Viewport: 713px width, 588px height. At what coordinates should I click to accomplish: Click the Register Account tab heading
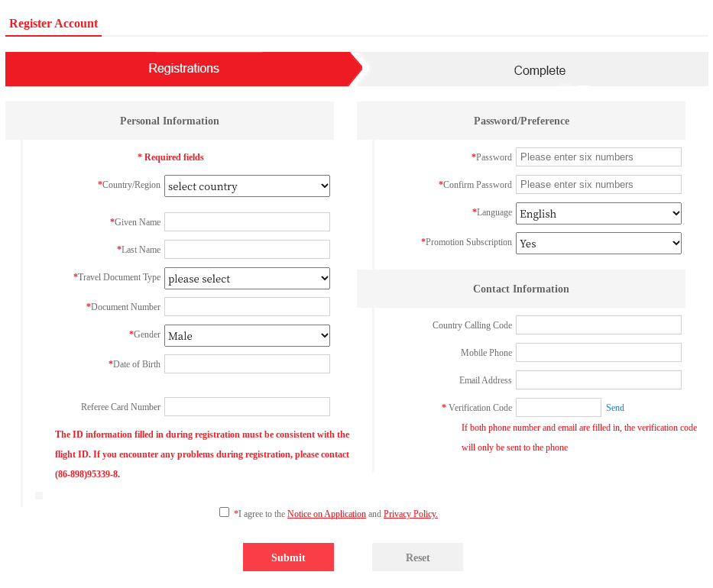(x=53, y=24)
